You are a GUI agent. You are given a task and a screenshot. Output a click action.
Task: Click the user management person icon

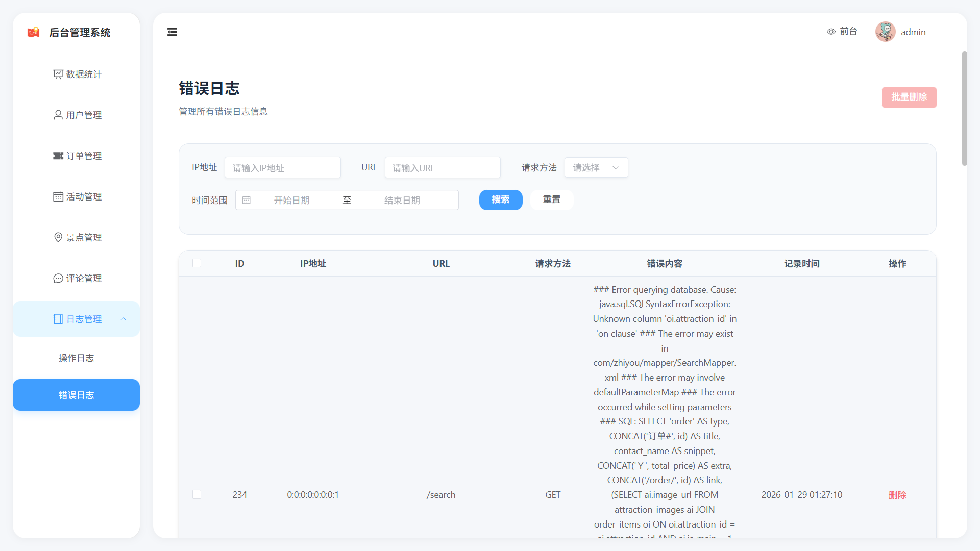58,115
